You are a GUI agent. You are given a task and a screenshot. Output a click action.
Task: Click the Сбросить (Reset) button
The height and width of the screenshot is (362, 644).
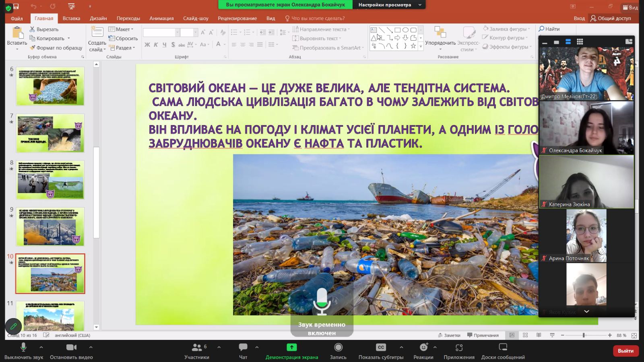[123, 39]
